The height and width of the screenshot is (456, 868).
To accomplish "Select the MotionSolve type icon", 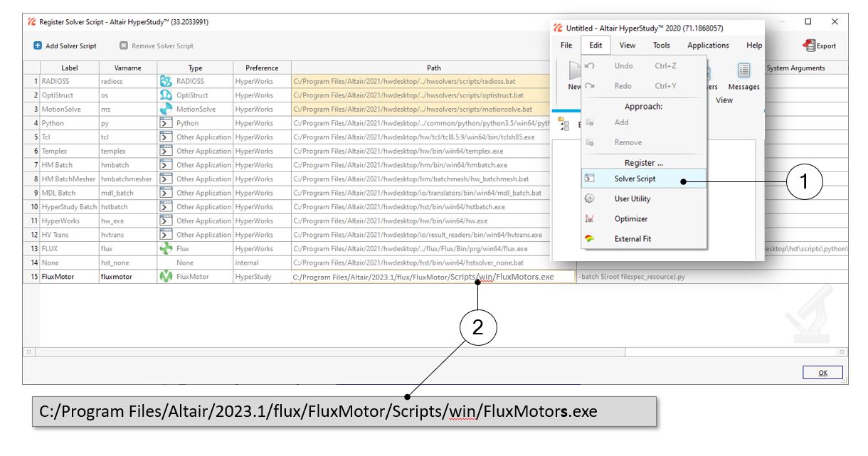I will [165, 110].
